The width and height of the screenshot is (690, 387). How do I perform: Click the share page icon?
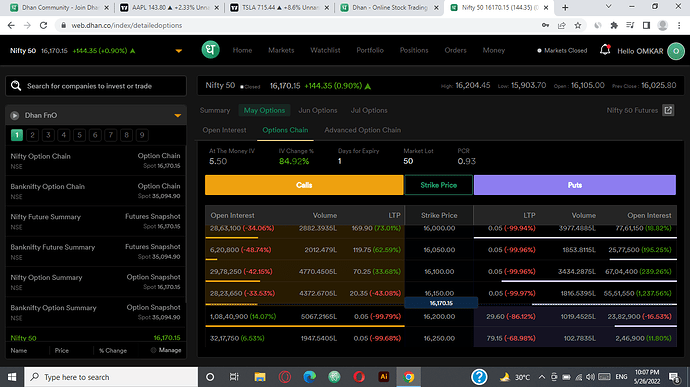(562, 26)
